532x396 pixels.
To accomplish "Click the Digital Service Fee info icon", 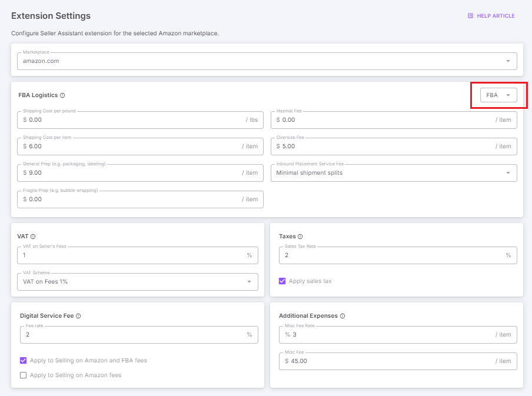I will (x=78, y=316).
